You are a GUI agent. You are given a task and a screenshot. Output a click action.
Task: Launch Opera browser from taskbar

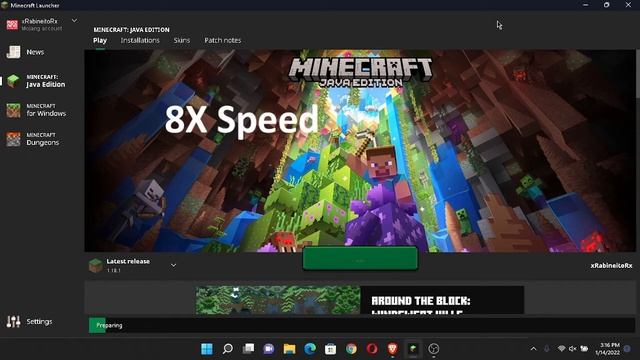click(x=372, y=349)
